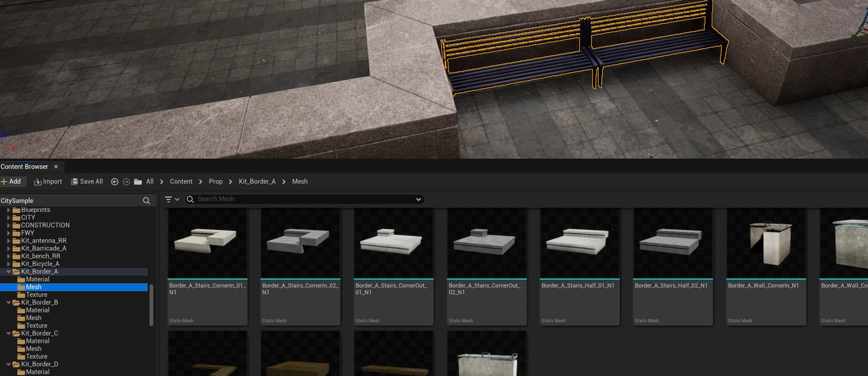Go back to the previous folder
Image resolution: width=868 pixels, height=376 pixels.
[x=115, y=182]
